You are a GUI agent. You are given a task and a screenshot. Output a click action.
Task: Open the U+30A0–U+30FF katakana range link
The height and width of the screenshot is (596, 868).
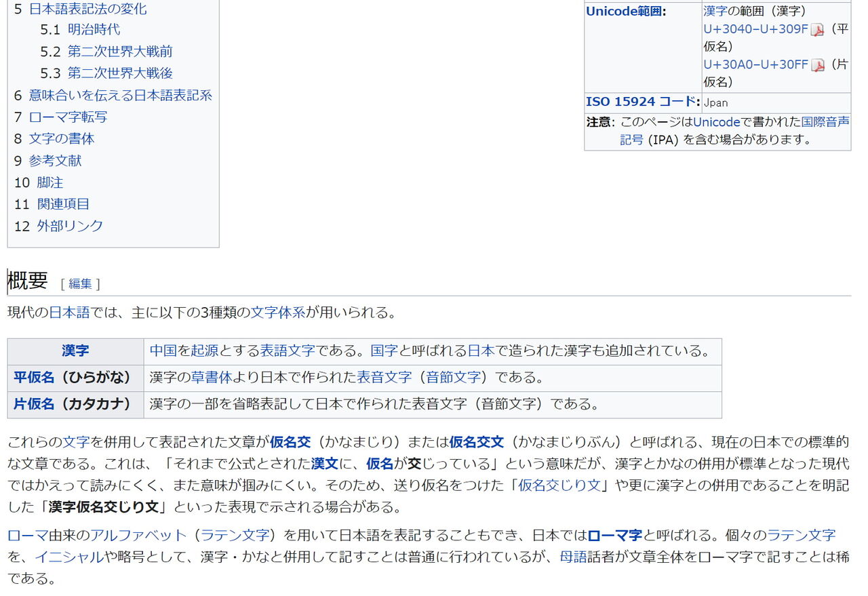(755, 65)
